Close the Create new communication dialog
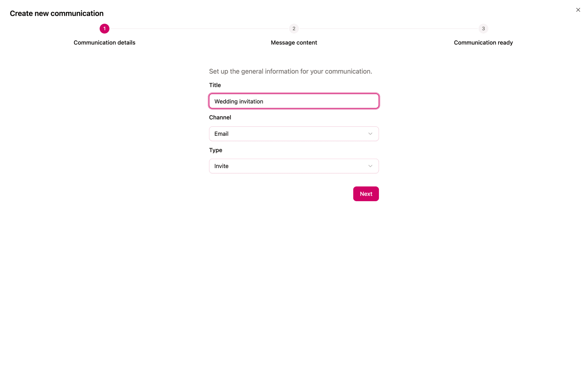 click(578, 10)
